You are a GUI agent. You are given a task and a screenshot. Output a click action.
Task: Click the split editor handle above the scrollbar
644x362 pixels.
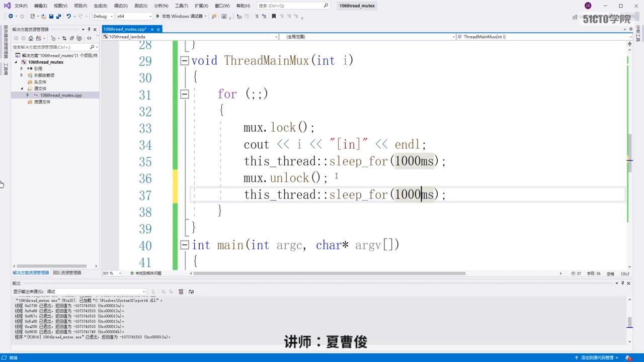pyautogui.click(x=629, y=44)
